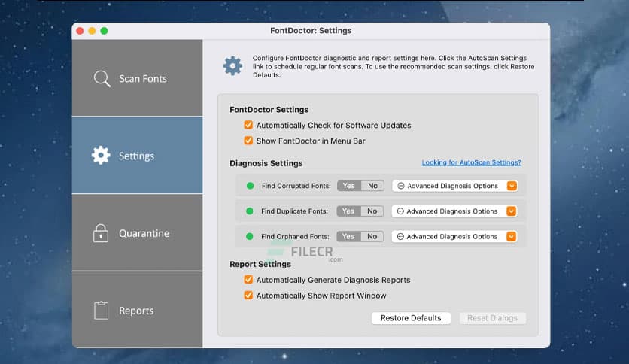Click the Configure FontDoctor description text
Viewport: 629px width, 364px height.
393,66
